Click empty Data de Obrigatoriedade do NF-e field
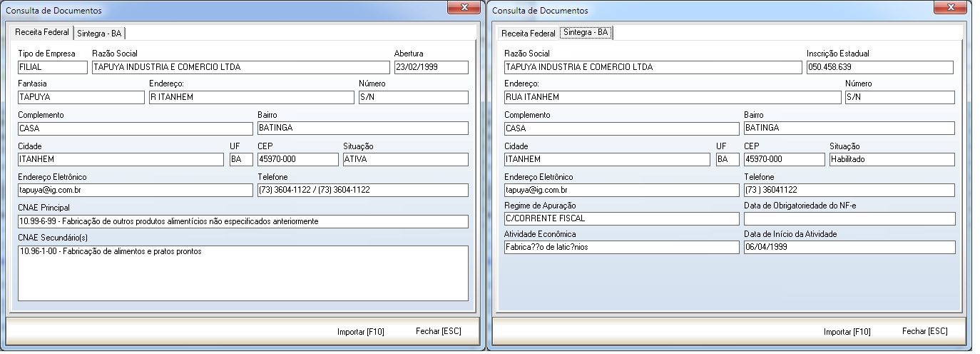This screenshot has height=354, width=980. coord(849,218)
